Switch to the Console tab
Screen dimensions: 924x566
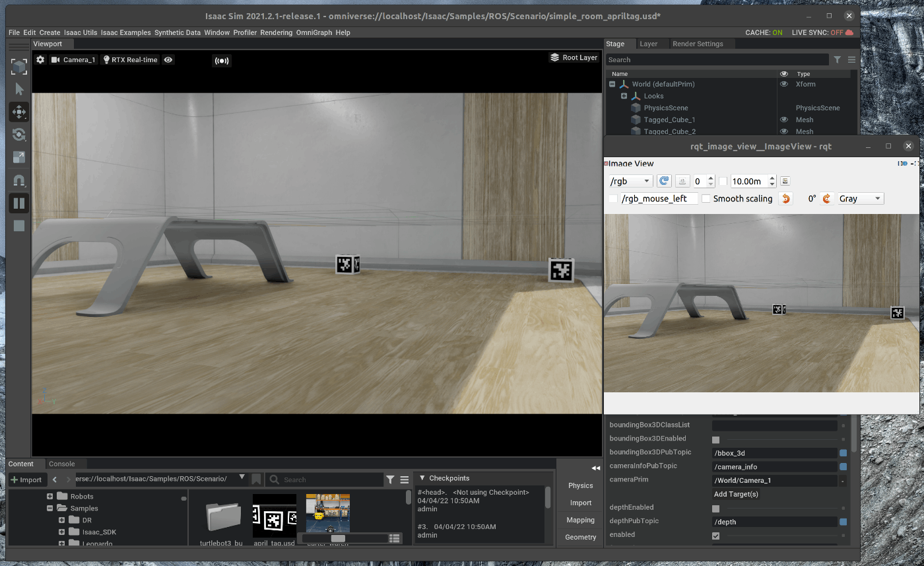click(62, 464)
